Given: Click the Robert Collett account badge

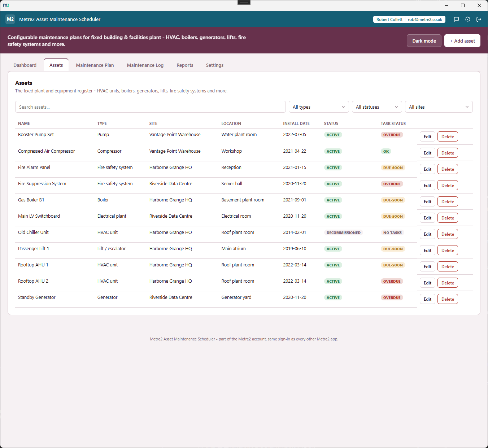Looking at the screenshot, I should [409, 19].
